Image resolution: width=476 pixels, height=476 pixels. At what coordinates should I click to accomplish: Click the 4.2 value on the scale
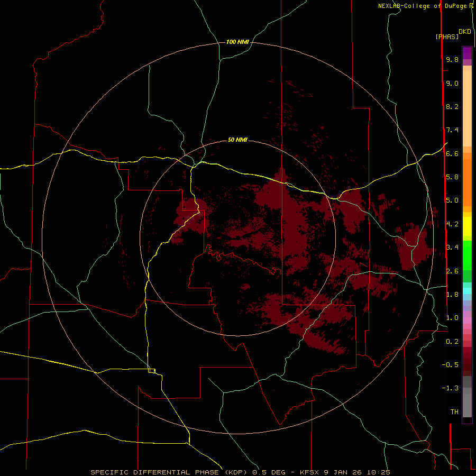[x=452, y=224]
